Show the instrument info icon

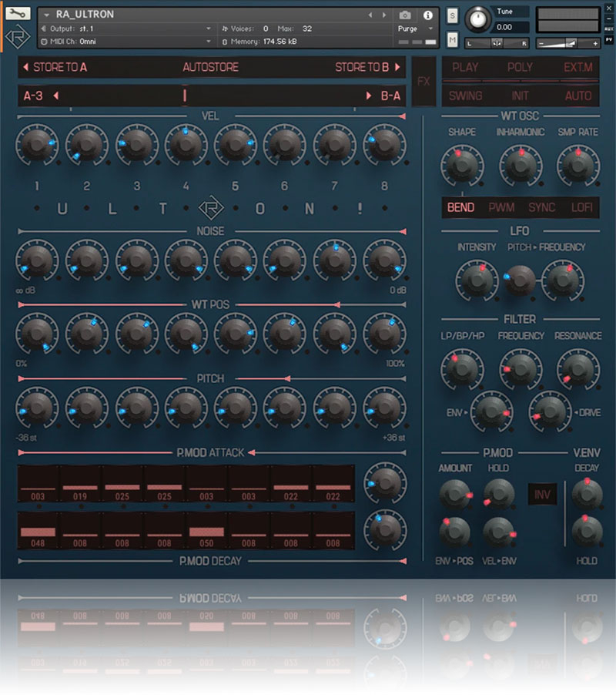tap(427, 15)
